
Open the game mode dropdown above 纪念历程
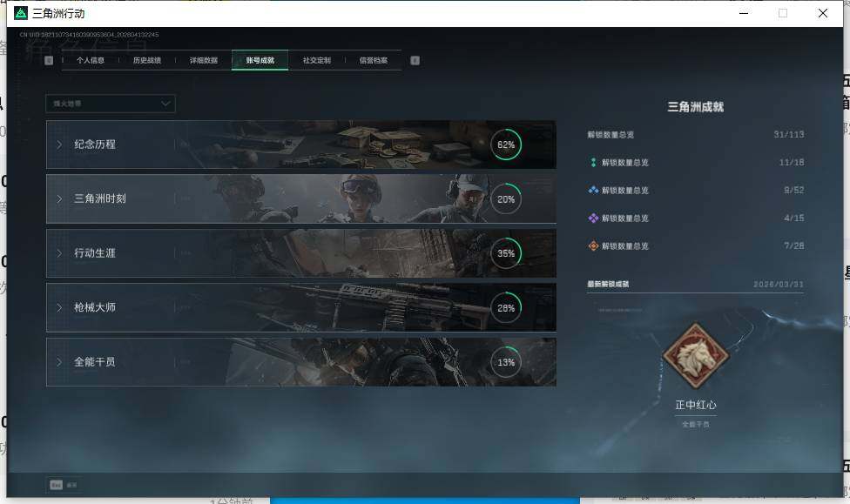point(111,104)
